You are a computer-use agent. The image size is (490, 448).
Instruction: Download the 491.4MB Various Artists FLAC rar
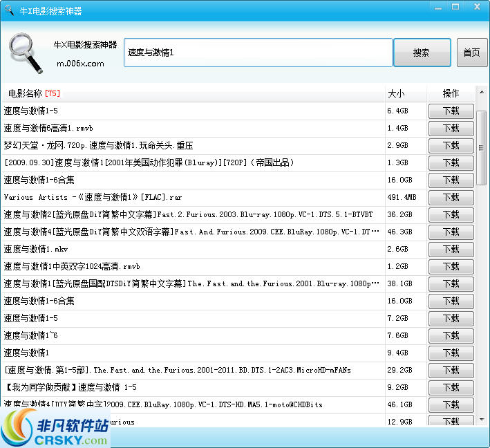point(451,198)
